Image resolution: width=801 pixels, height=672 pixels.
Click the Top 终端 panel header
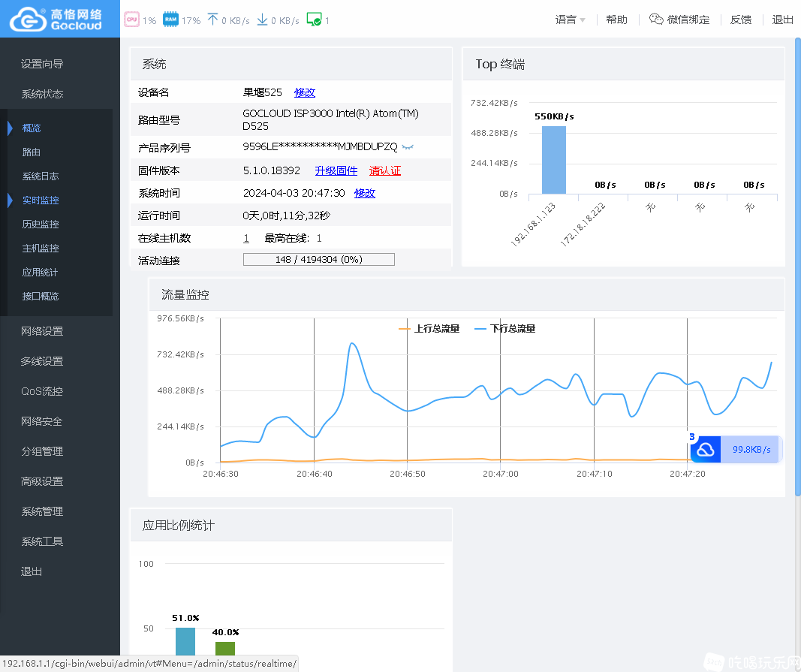pyautogui.click(x=623, y=65)
